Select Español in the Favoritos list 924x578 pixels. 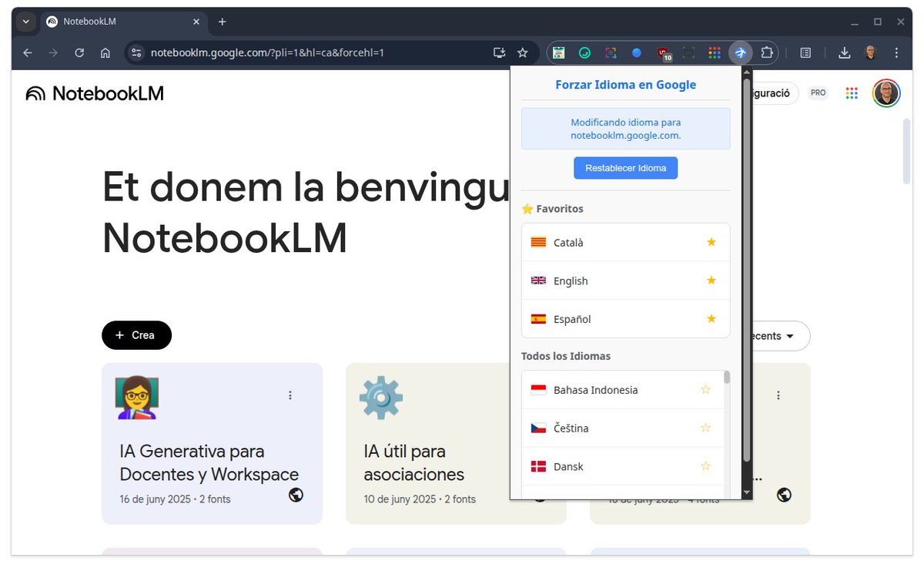625,318
